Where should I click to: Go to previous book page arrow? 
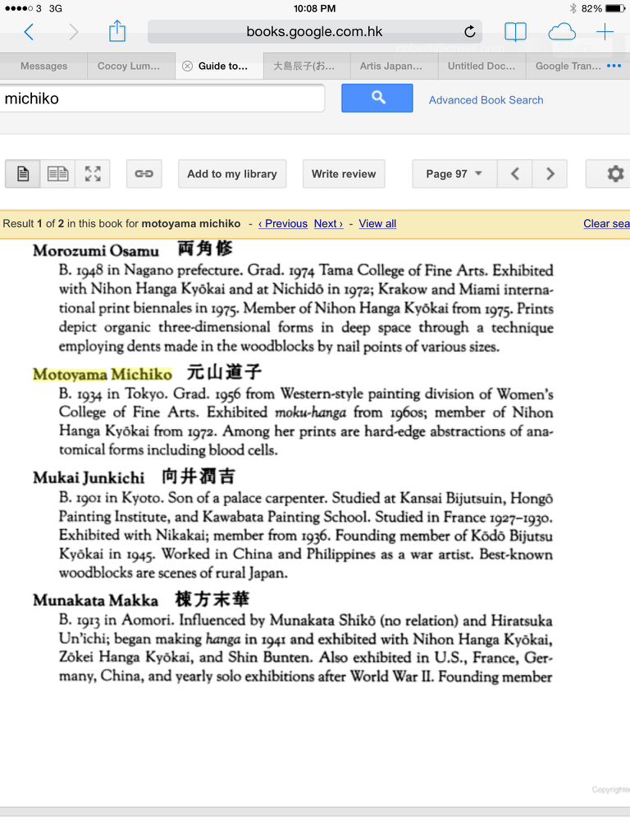pyautogui.click(x=514, y=174)
